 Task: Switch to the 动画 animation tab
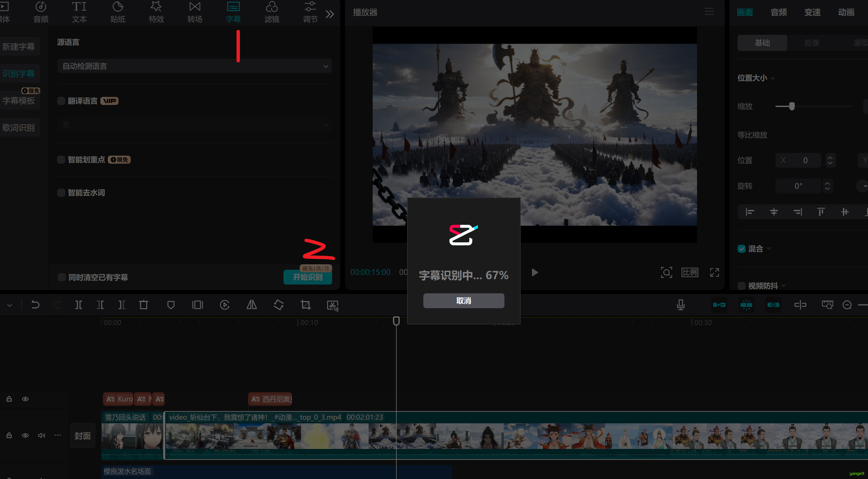coord(846,12)
